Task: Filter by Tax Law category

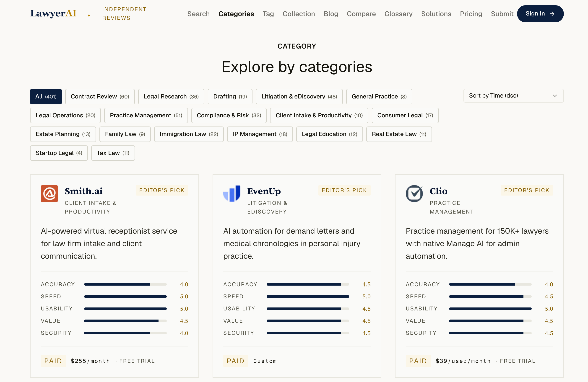Action: tap(113, 153)
